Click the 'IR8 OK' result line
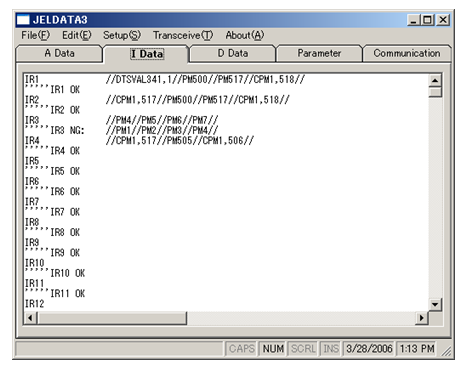Viewport: 468px width, 370px height. point(65,232)
